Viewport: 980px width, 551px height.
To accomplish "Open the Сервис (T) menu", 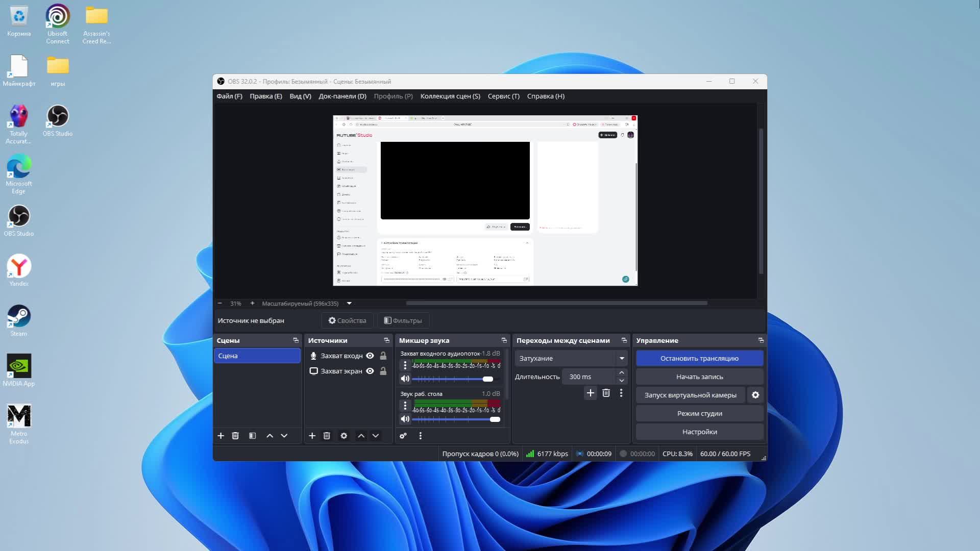I will pos(503,96).
